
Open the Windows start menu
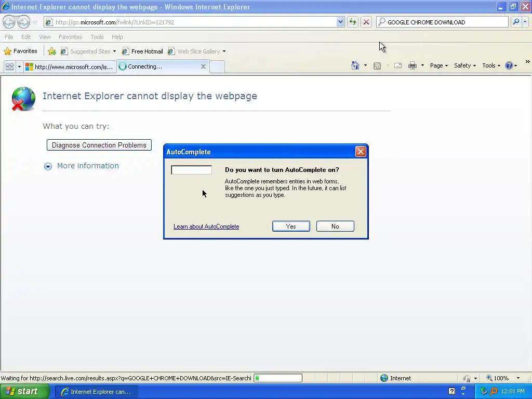[24, 392]
